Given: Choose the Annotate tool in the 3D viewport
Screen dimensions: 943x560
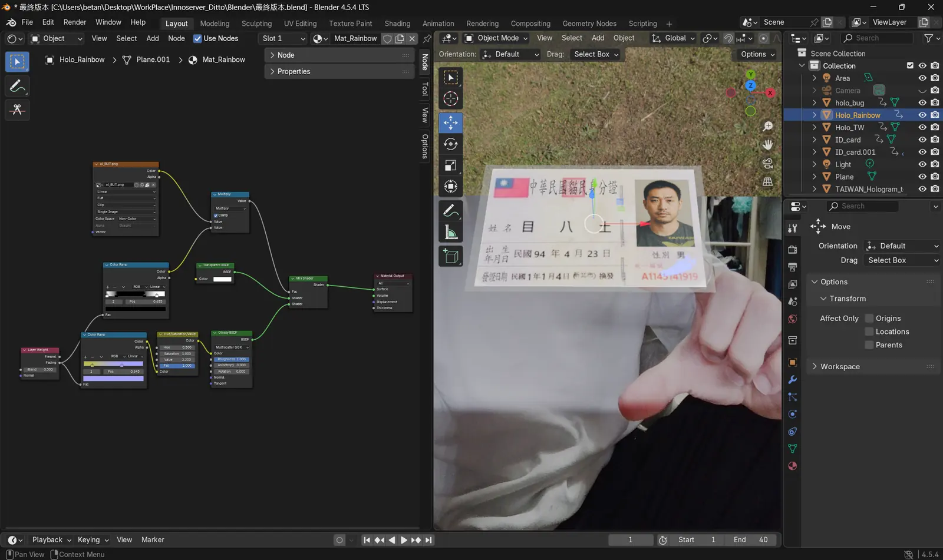Looking at the screenshot, I should click(x=451, y=211).
